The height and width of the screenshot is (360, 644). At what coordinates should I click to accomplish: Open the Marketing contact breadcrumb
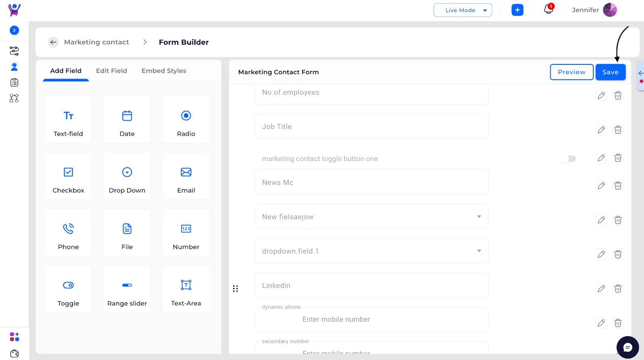pyautogui.click(x=97, y=42)
